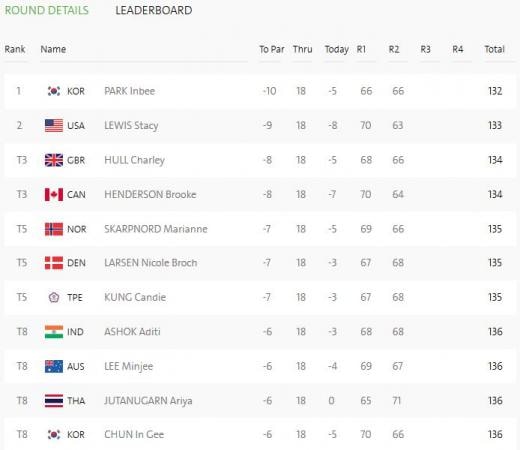This screenshot has width=520, height=450.
Task: Click the Chinese Taipei emblem icon
Action: point(54,297)
